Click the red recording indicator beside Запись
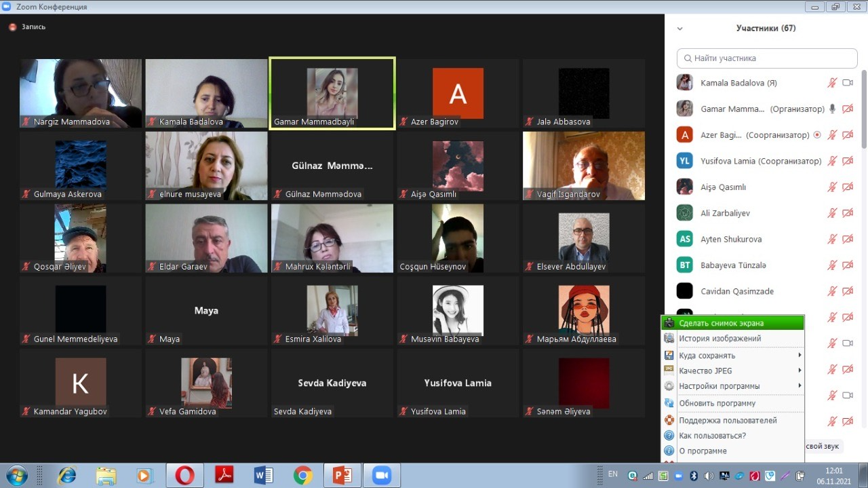Viewport: 868px width, 488px height. click(12, 27)
